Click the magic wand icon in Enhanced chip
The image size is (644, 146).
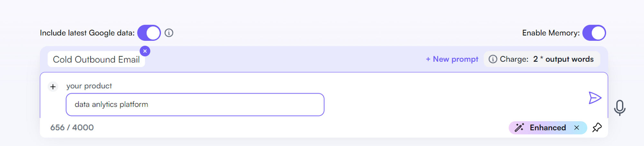[x=519, y=128]
